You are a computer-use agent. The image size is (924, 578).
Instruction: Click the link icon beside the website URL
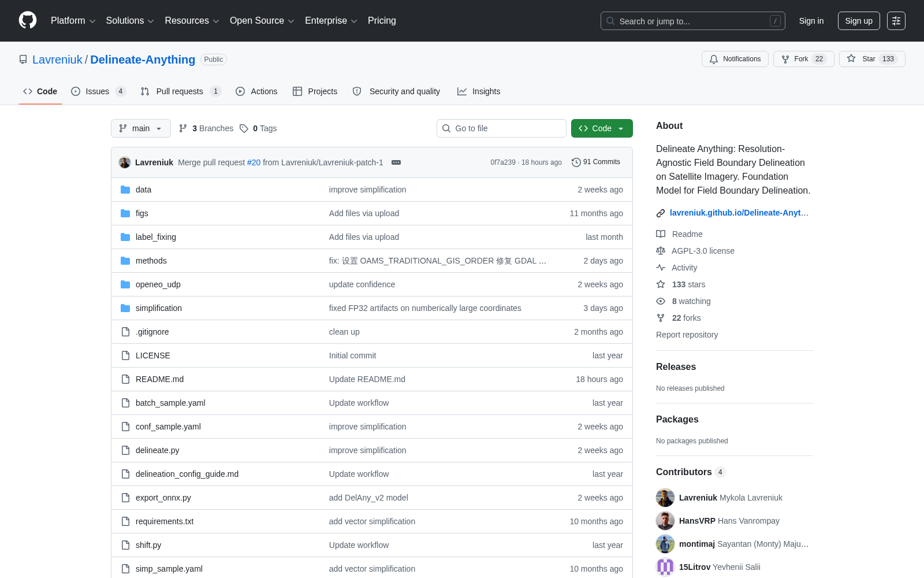(661, 213)
